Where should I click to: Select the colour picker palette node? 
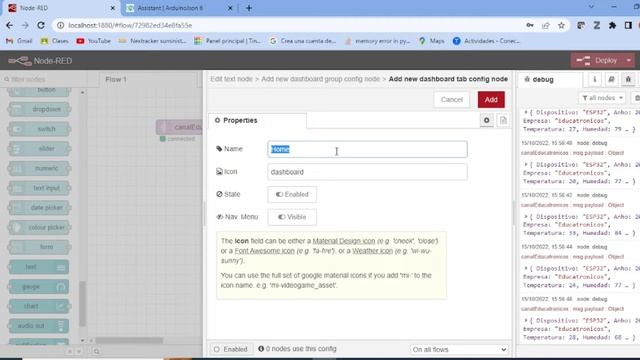(x=39, y=227)
